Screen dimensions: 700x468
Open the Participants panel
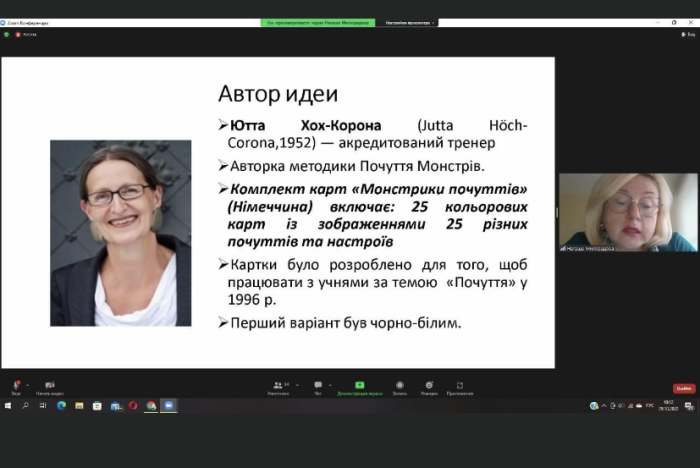pyautogui.click(x=278, y=386)
